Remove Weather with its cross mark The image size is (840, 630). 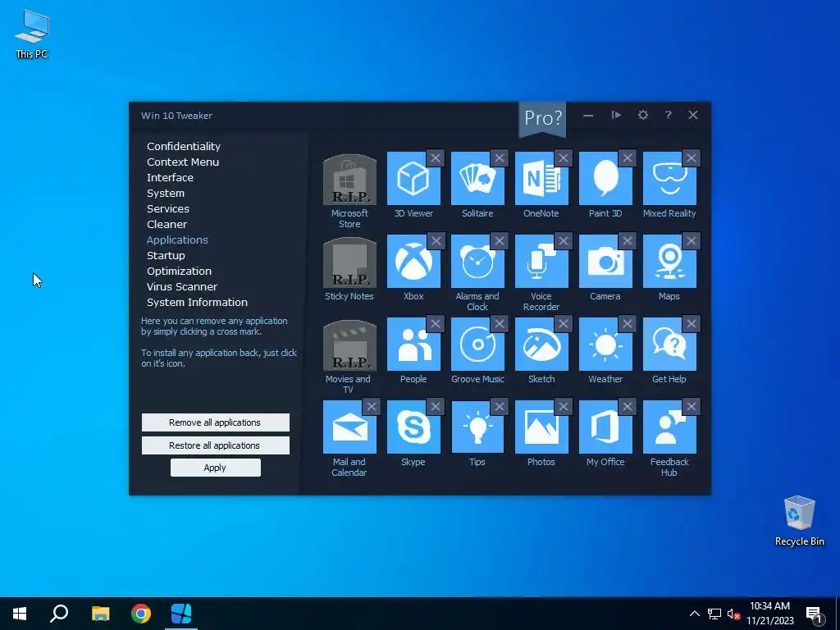[628, 324]
